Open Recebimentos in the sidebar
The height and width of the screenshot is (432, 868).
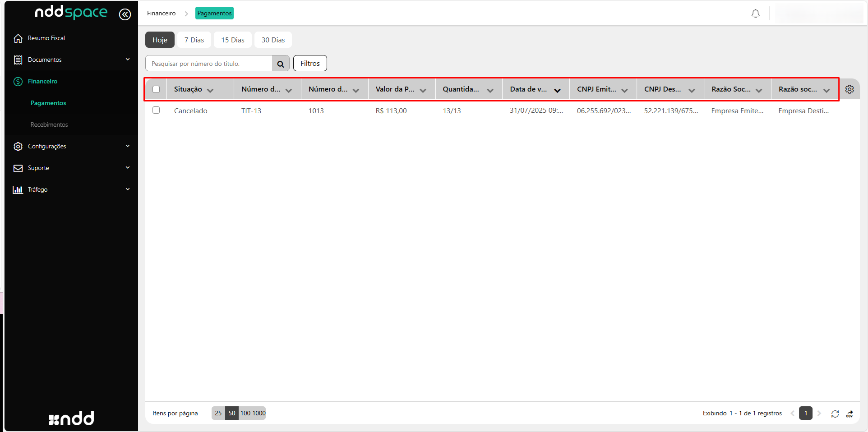(49, 125)
